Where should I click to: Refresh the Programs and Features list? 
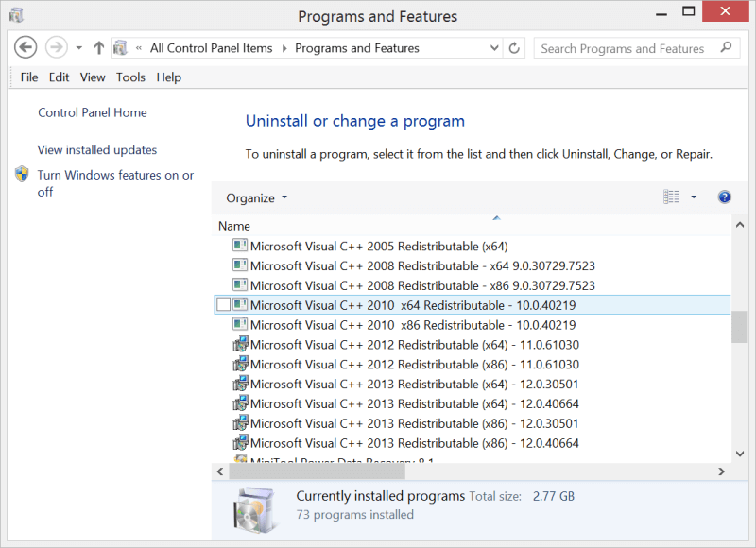pyautogui.click(x=514, y=48)
